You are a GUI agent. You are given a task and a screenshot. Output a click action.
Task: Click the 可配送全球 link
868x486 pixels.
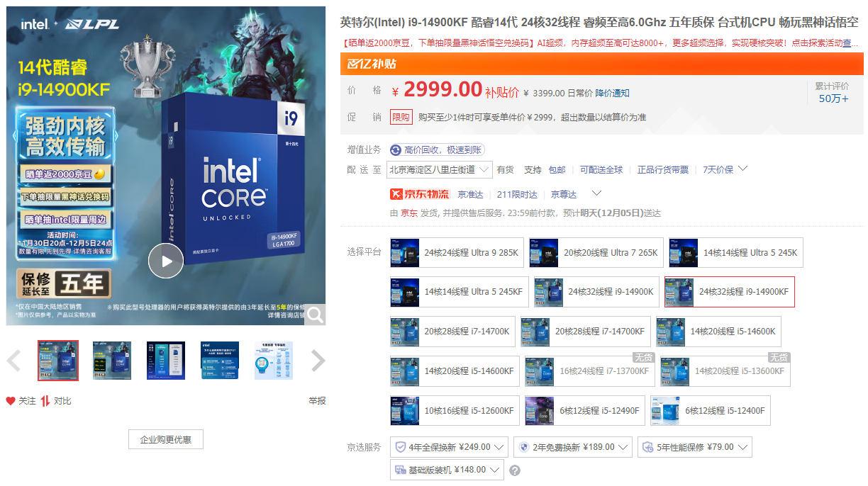pyautogui.click(x=601, y=170)
